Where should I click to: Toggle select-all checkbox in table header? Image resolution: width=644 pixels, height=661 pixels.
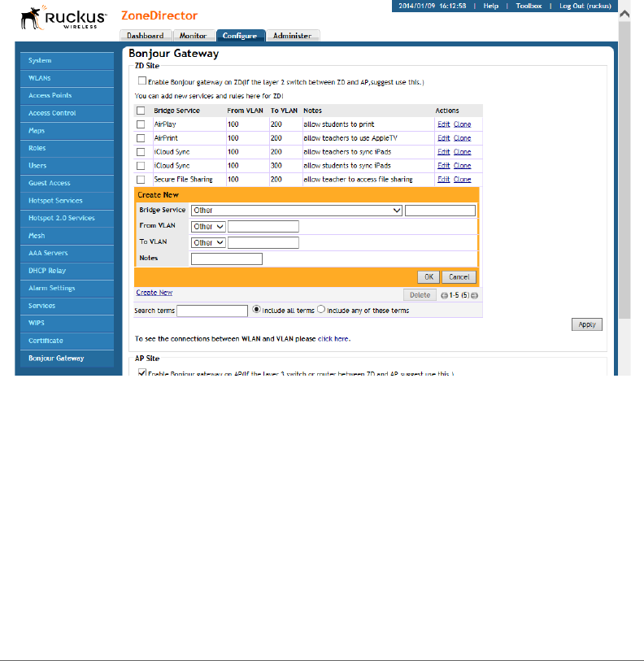click(141, 111)
